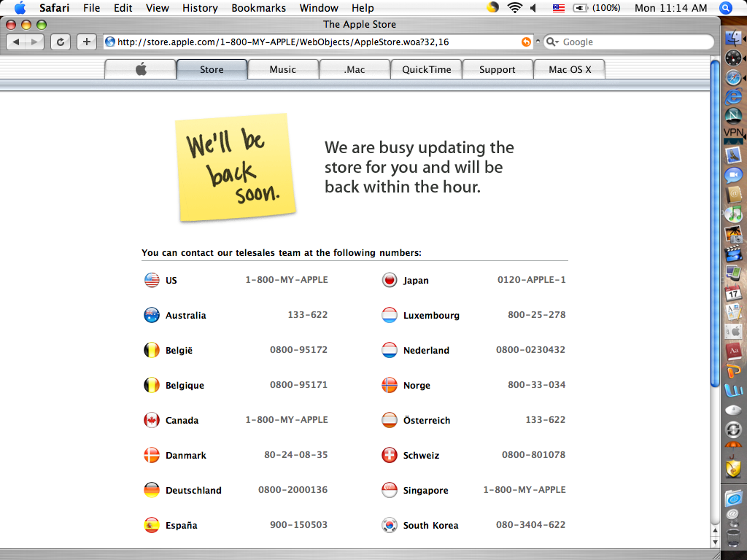Open Spotlight search icon in menu bar
747x560 pixels.
726,7
